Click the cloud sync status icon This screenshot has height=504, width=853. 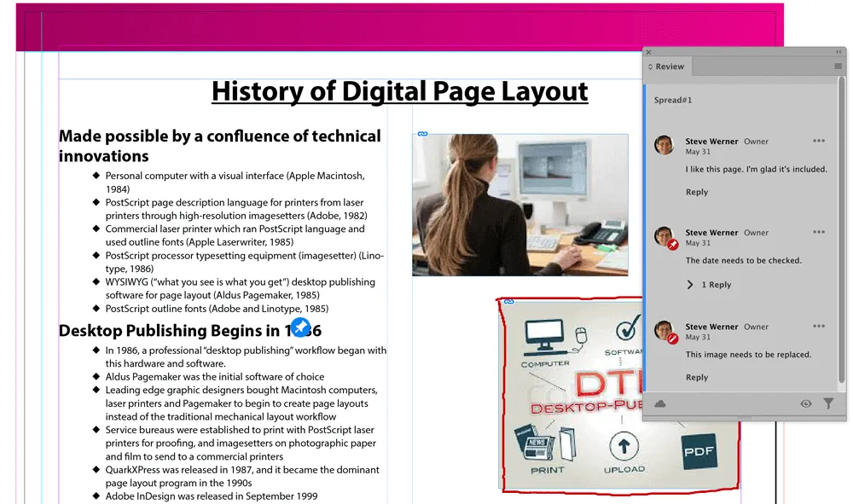pos(659,404)
